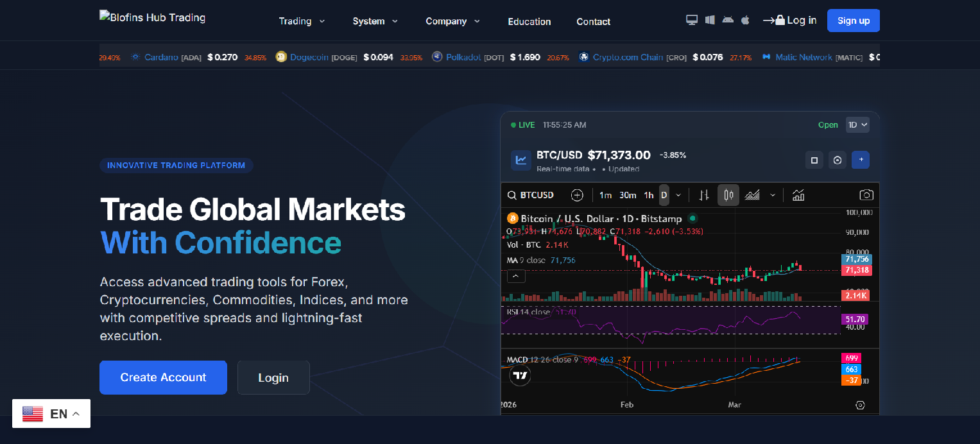This screenshot has height=444, width=980.
Task: Click the blue 71,756 price axis label
Action: click(856, 259)
